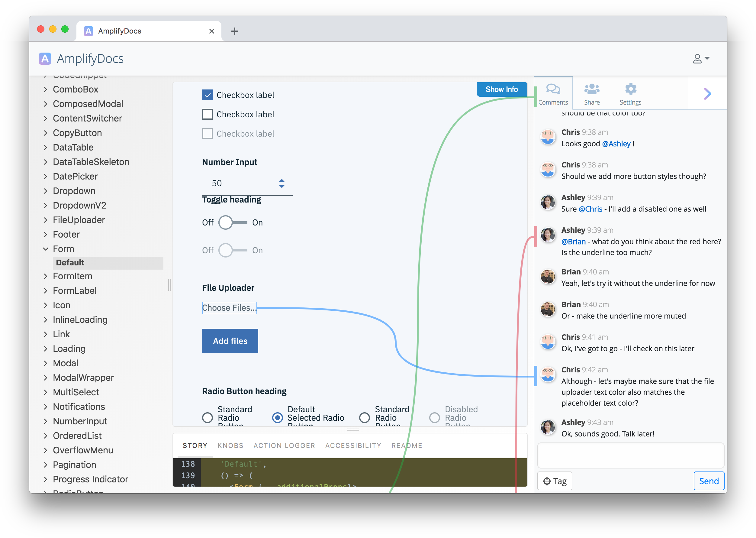Open the README tab
This screenshot has height=538, width=756.
pyautogui.click(x=407, y=446)
